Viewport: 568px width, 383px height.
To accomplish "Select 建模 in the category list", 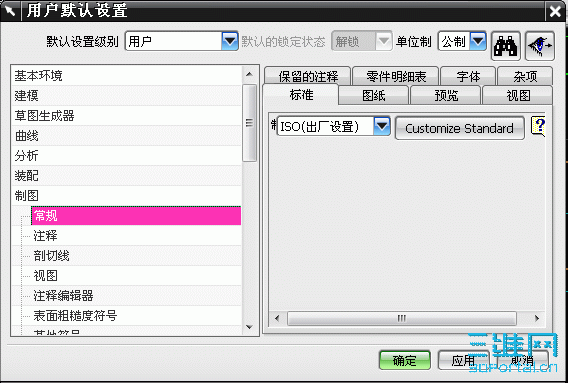I will (126, 96).
